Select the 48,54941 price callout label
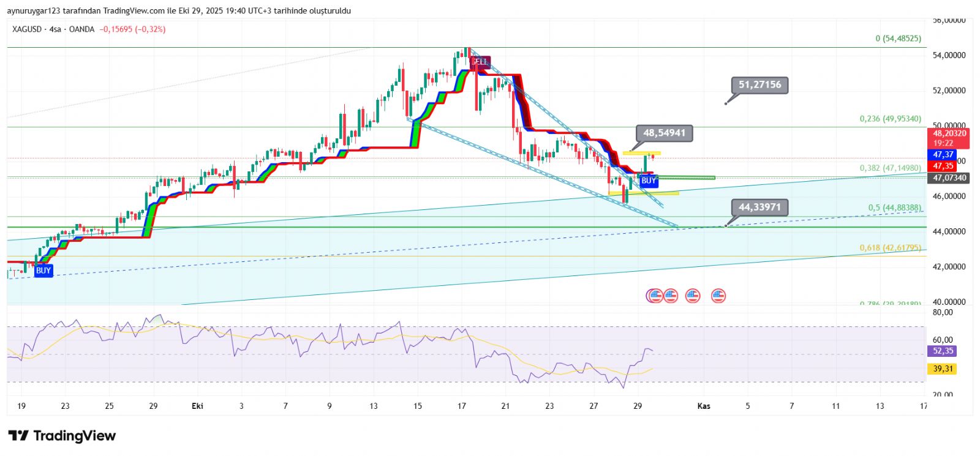 point(664,133)
